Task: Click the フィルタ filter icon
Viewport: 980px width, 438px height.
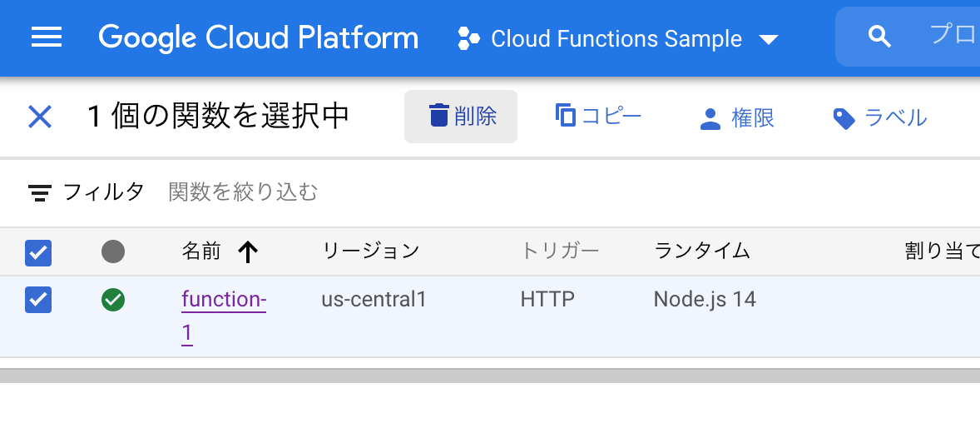Action: pyautogui.click(x=40, y=192)
